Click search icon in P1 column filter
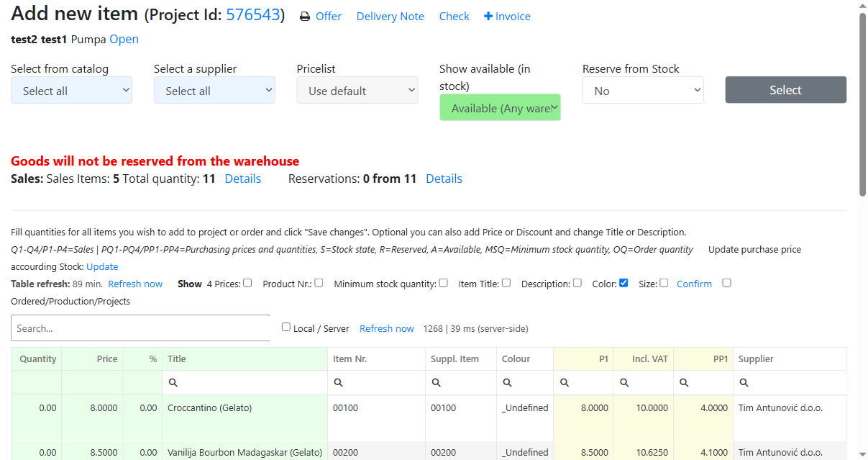 pos(565,383)
